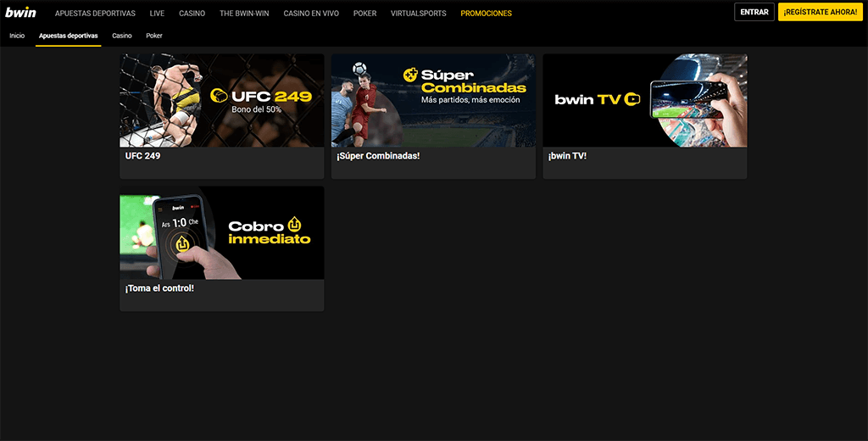Click the UFC glove icon in banner
The width and height of the screenshot is (868, 441).
tap(220, 96)
